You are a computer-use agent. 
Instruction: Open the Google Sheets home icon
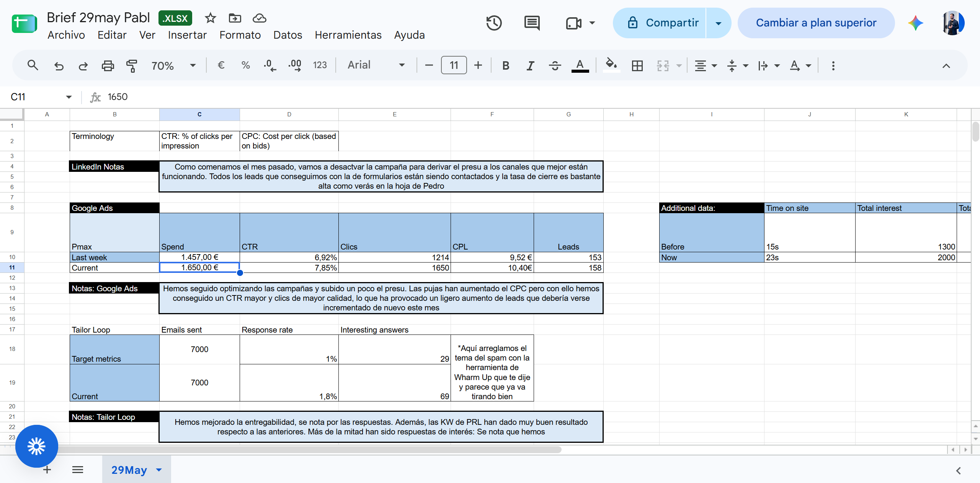coord(24,24)
